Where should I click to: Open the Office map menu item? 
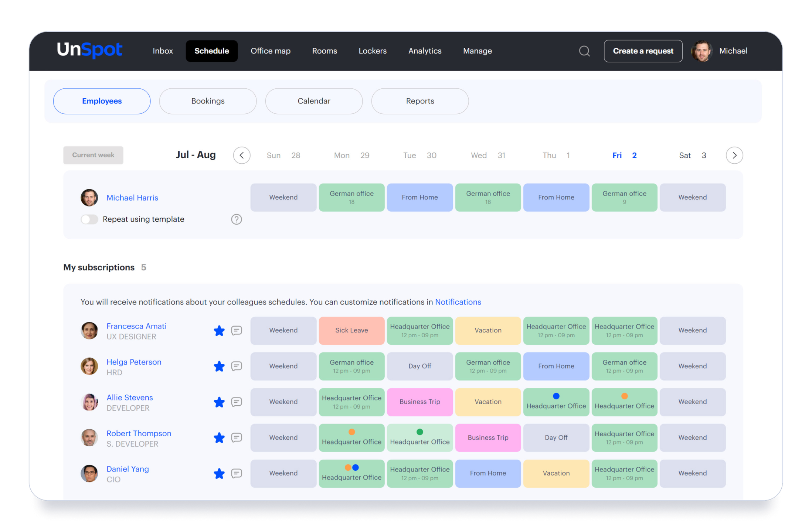pyautogui.click(x=270, y=51)
